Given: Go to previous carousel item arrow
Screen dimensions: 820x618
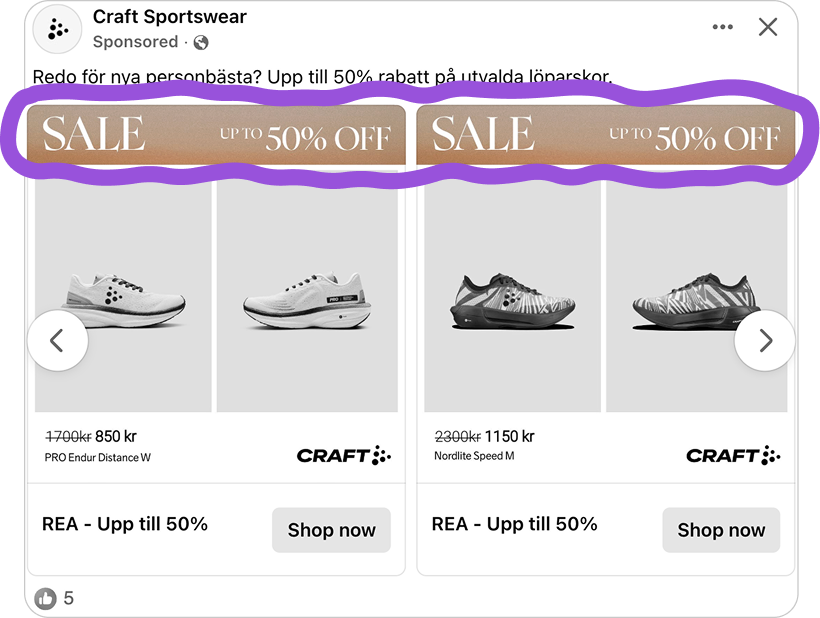Looking at the screenshot, I should (x=57, y=341).
